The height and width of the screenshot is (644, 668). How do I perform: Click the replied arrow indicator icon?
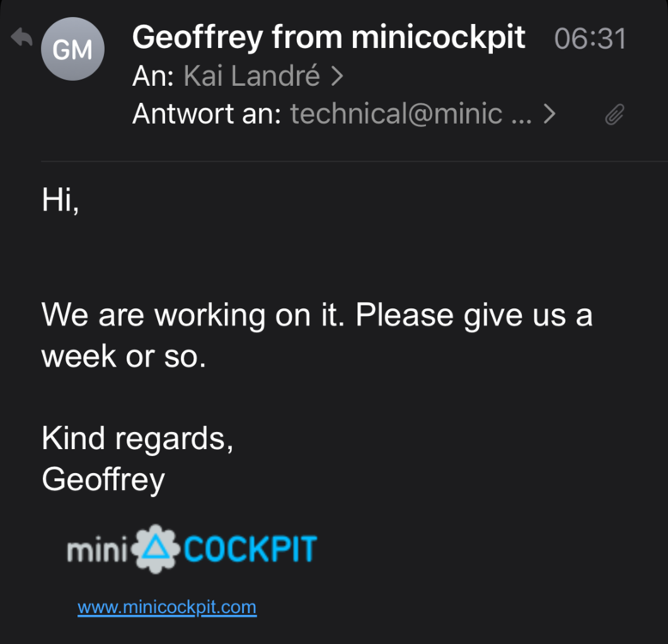pyautogui.click(x=21, y=39)
